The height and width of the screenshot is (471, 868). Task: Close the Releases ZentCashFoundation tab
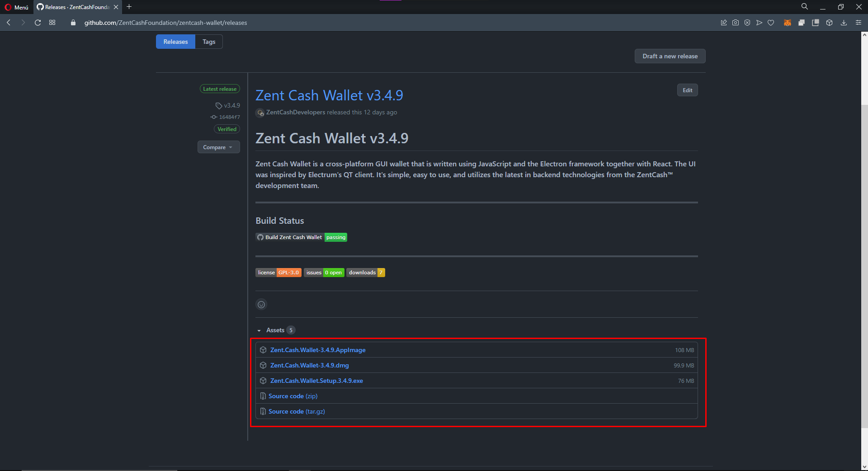pos(116,7)
